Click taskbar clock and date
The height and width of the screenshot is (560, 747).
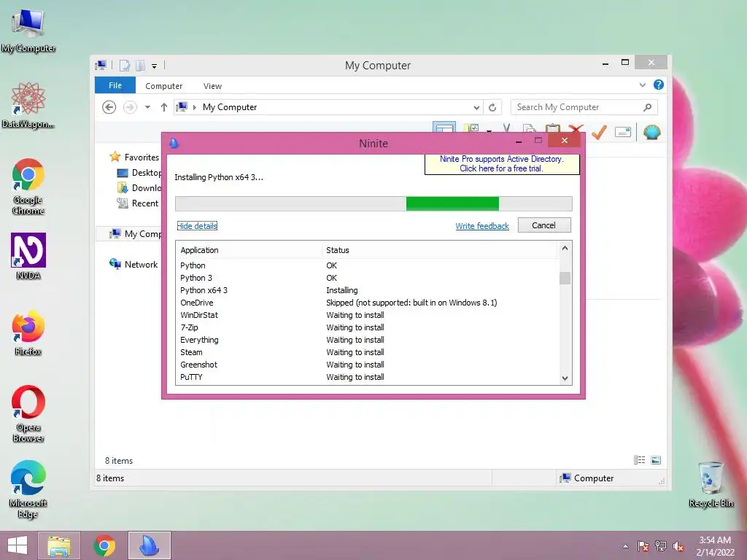click(x=715, y=546)
